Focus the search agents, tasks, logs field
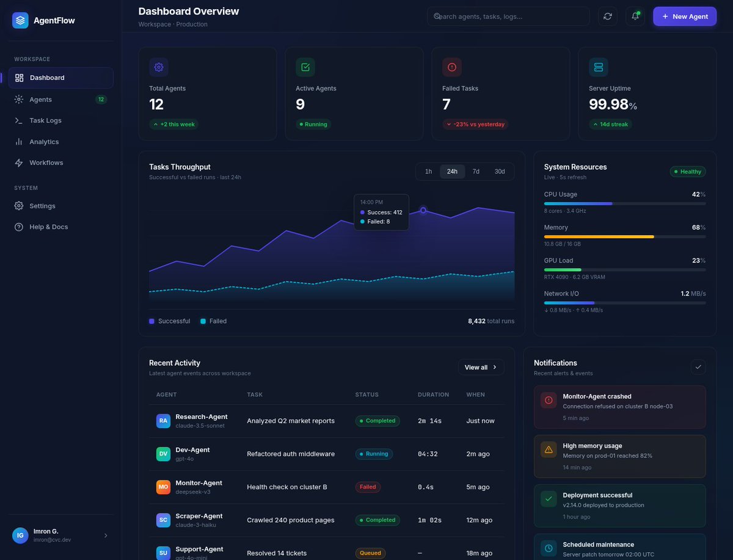Image resolution: width=733 pixels, height=560 pixels. click(x=508, y=16)
